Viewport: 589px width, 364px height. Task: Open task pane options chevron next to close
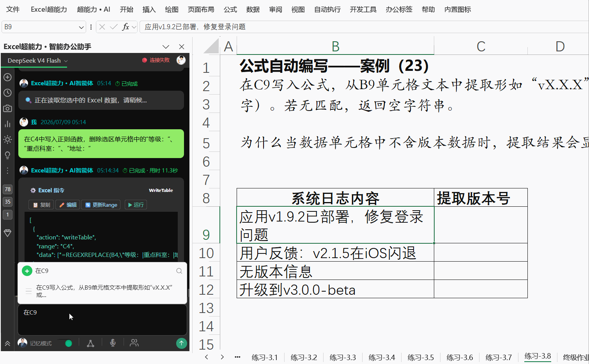tap(166, 47)
